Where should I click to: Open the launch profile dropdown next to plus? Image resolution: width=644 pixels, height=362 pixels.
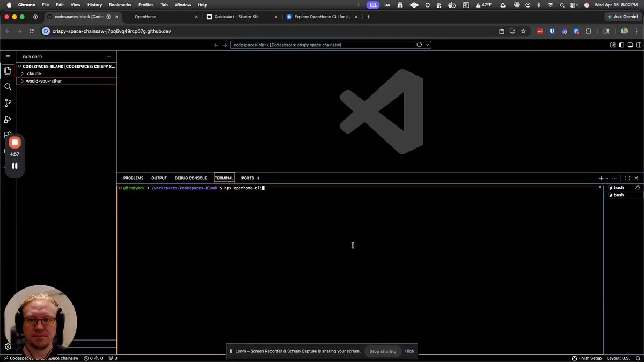click(607, 178)
